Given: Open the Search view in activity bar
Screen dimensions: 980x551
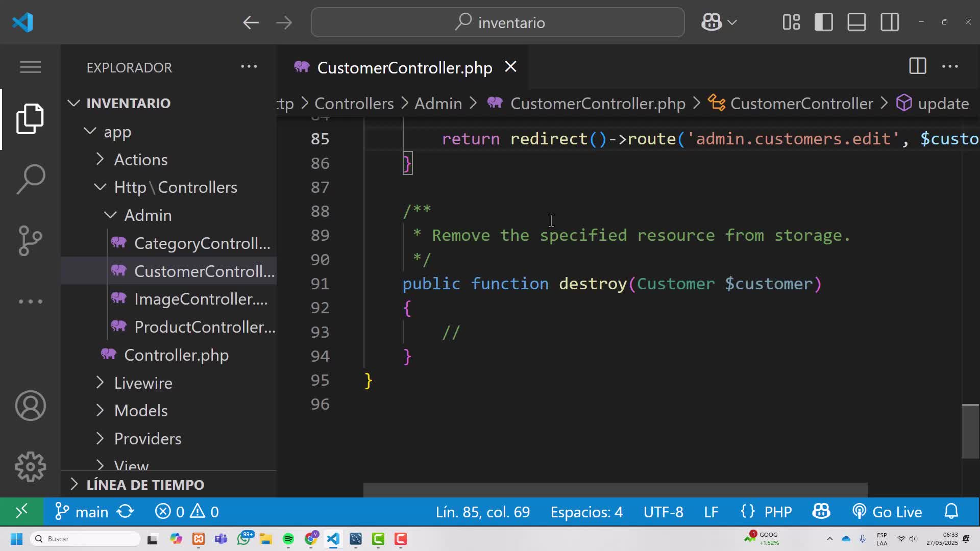Looking at the screenshot, I should 30,179.
